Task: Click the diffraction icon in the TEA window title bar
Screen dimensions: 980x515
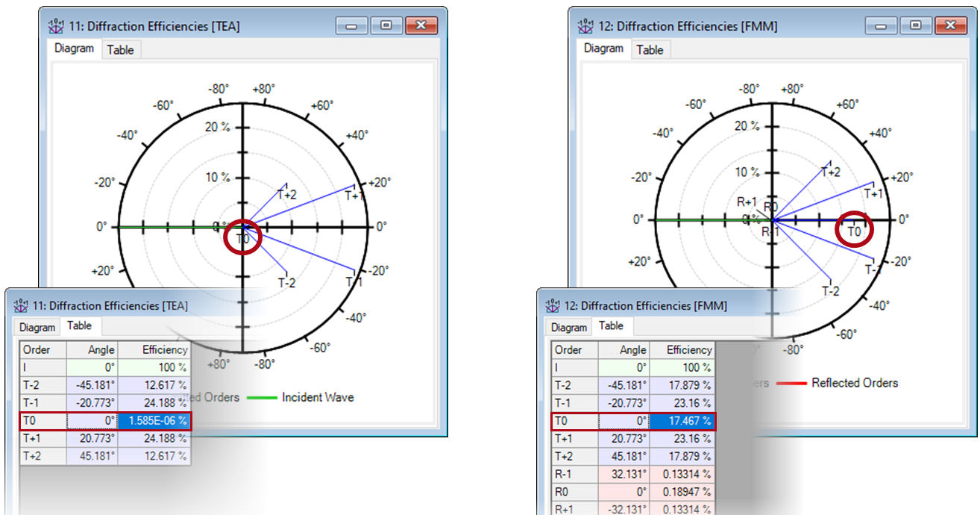Action: point(56,25)
